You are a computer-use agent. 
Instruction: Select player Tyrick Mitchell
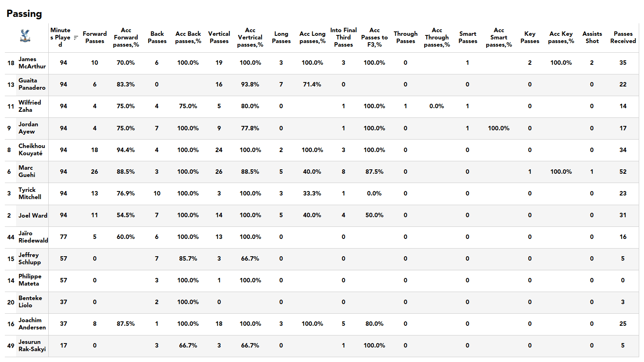coord(30,193)
